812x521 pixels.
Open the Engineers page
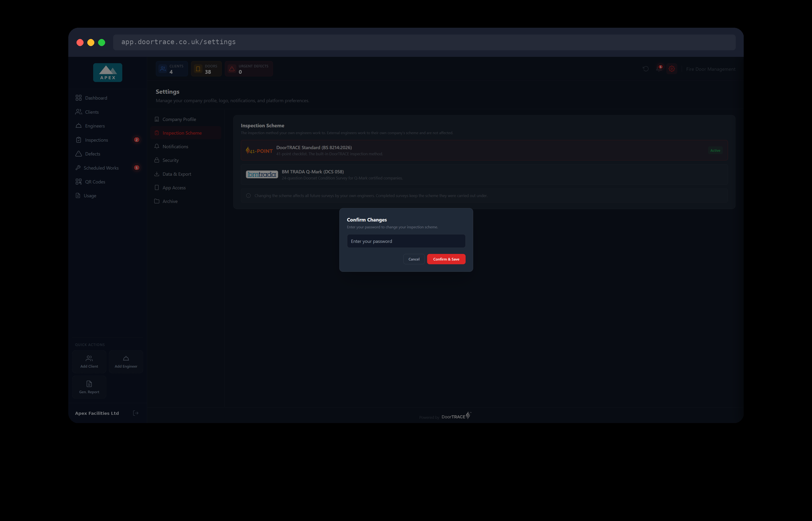point(107,126)
